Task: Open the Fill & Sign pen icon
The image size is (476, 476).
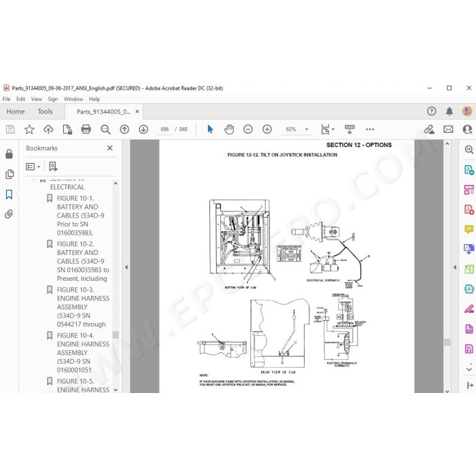Action: tap(469, 309)
